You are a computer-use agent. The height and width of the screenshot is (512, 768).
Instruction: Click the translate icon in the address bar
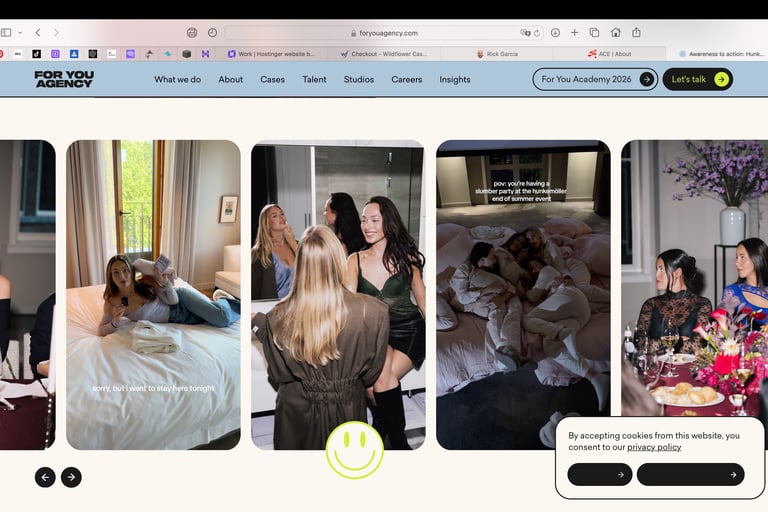[x=525, y=33]
